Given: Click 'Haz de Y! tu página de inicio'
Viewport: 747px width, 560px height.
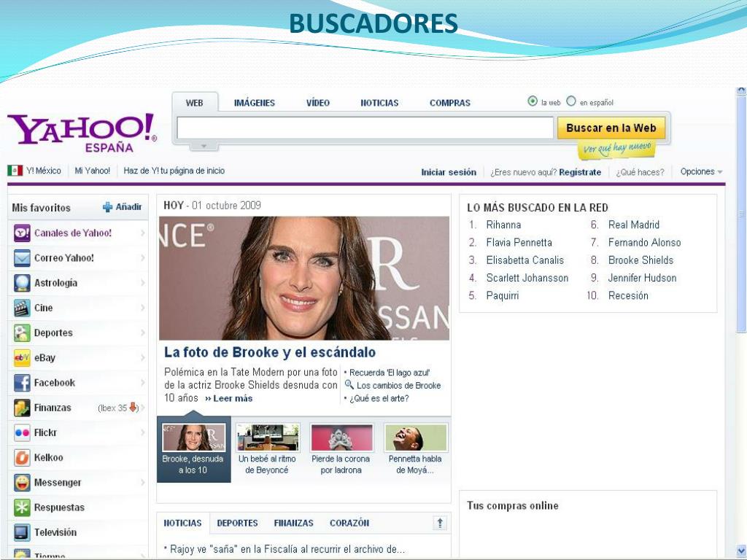Looking at the screenshot, I should click(174, 171).
